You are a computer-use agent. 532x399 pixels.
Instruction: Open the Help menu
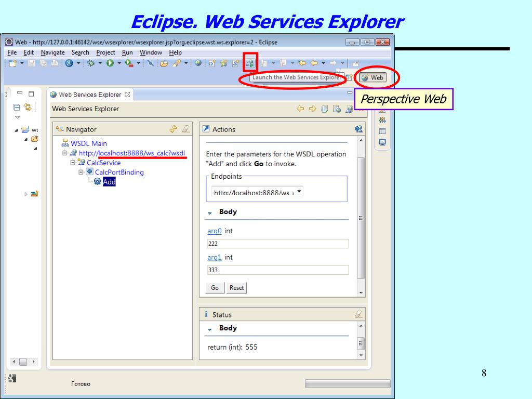click(175, 52)
